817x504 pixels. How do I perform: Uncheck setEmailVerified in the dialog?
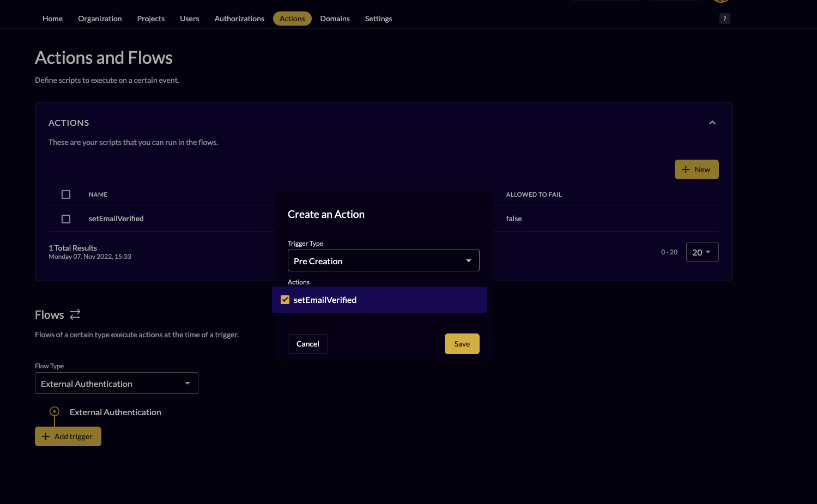[x=285, y=300]
